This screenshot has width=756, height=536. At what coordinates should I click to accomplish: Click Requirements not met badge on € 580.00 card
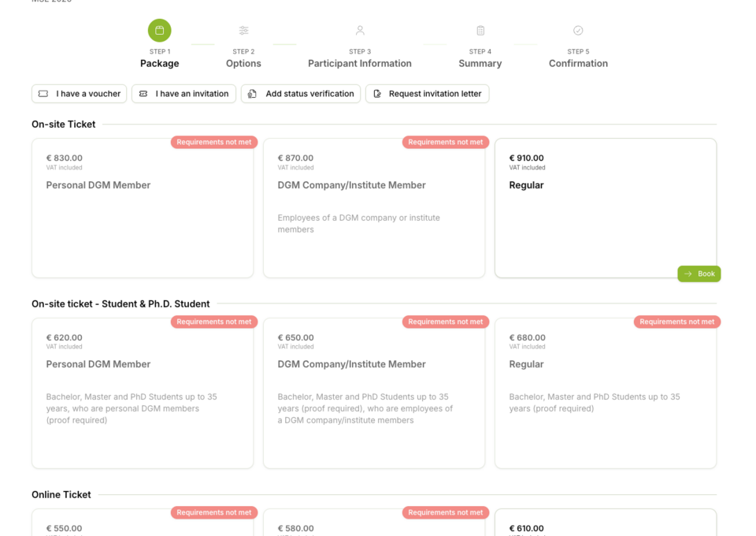(446, 512)
